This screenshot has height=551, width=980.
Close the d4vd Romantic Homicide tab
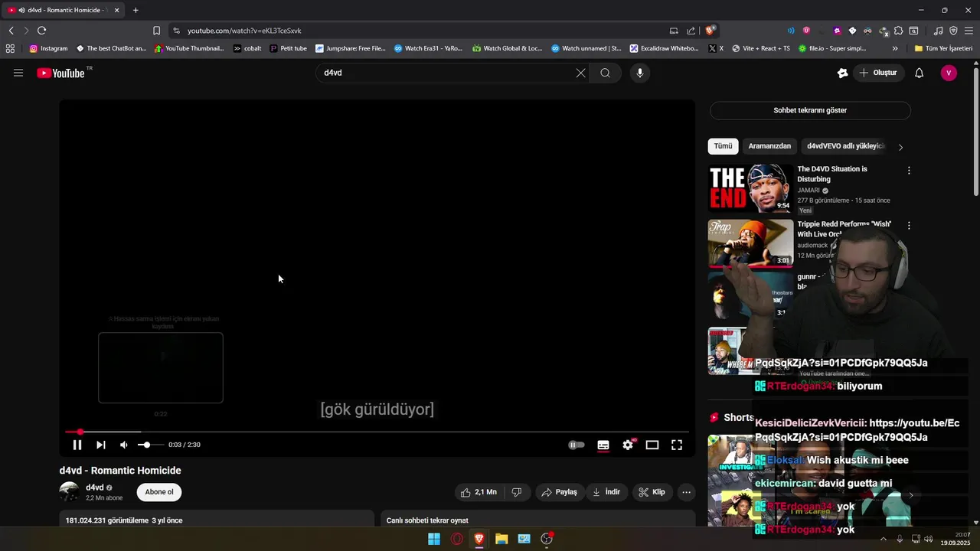tap(117, 10)
